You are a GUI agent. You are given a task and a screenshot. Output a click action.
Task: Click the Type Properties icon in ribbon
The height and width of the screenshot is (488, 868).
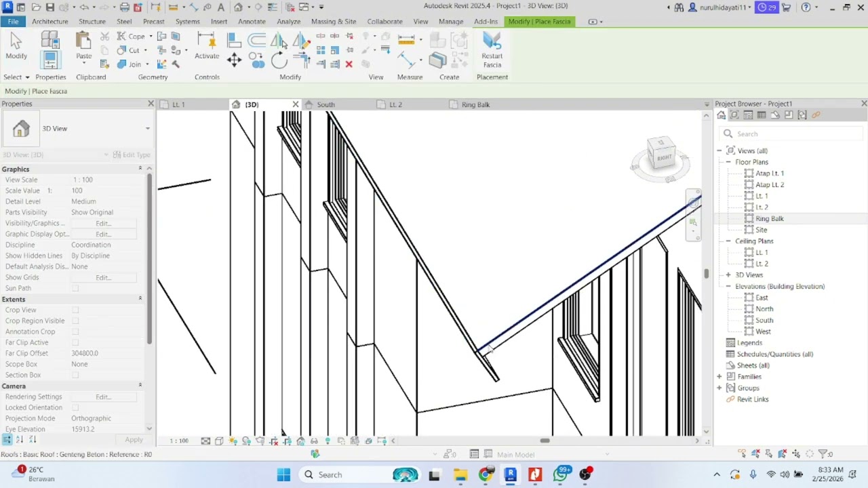pyautogui.click(x=50, y=41)
